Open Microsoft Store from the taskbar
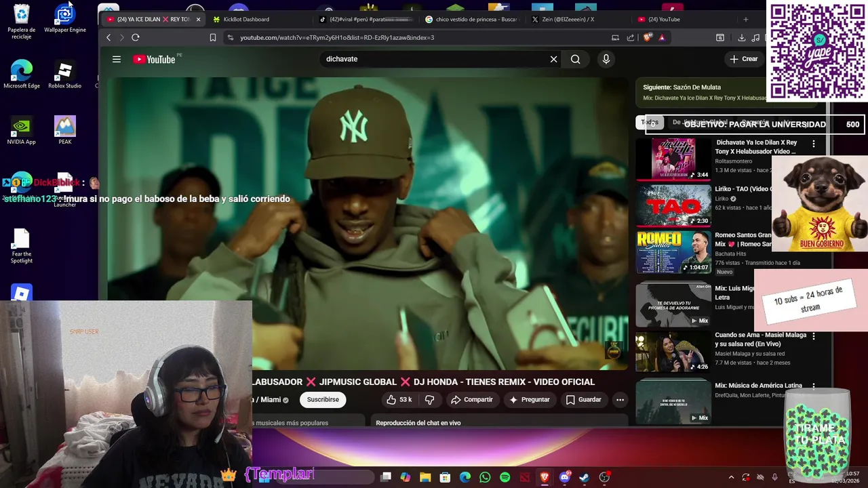Image resolution: width=868 pixels, height=488 pixels. (446, 477)
